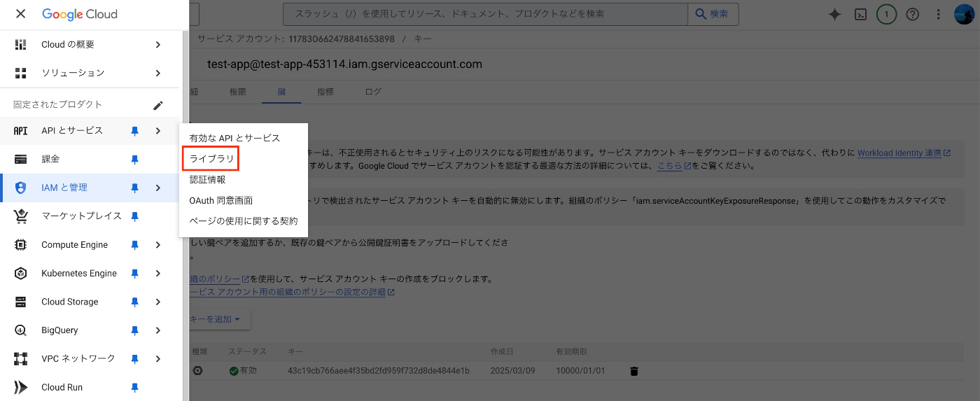980x401 pixels.
Task: Expand BigQuery submenu chevron
Action: [x=158, y=330]
